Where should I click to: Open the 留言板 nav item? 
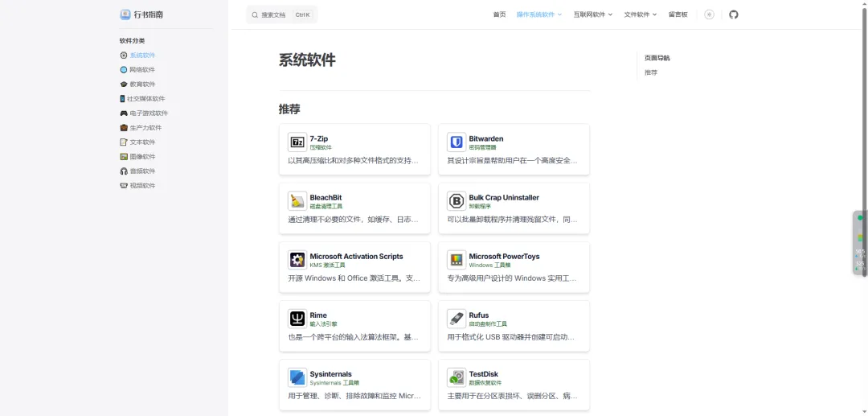pos(678,14)
